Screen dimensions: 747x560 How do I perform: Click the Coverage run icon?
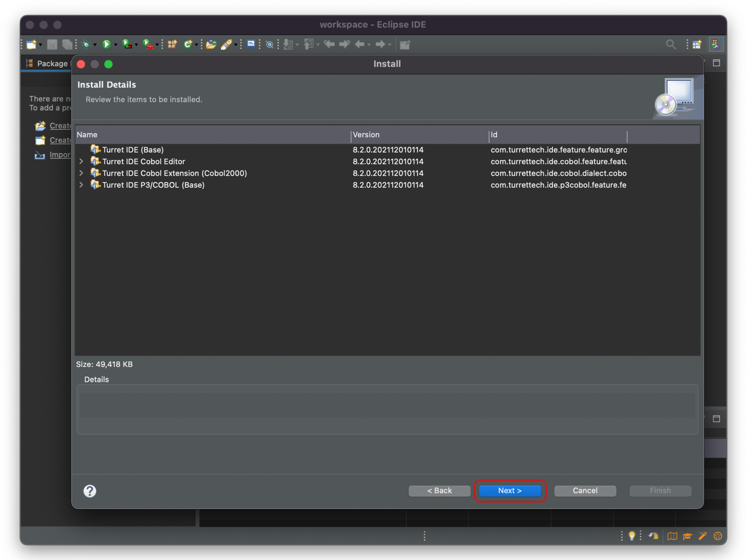pos(127,44)
